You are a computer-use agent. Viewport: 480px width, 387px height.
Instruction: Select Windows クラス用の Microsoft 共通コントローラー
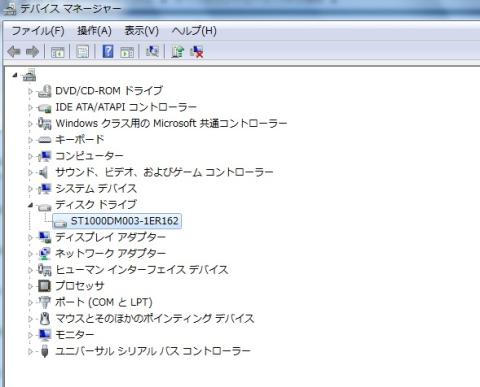click(171, 123)
